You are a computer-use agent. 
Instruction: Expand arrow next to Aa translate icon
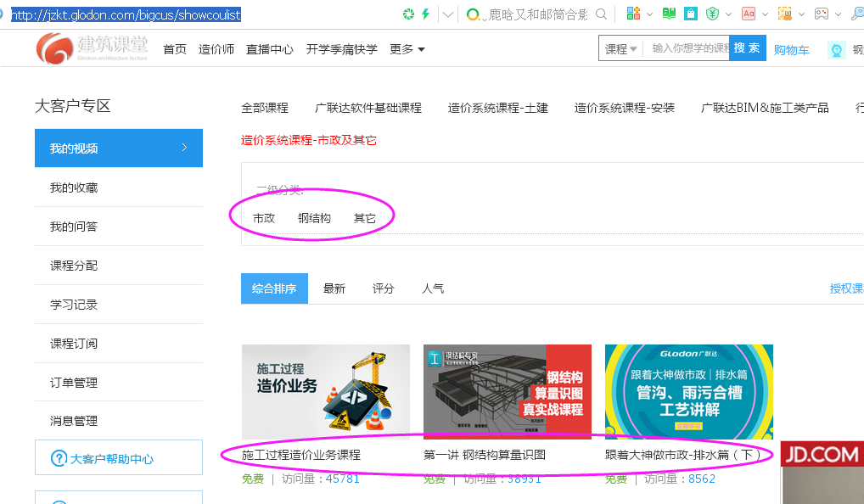coord(765,14)
